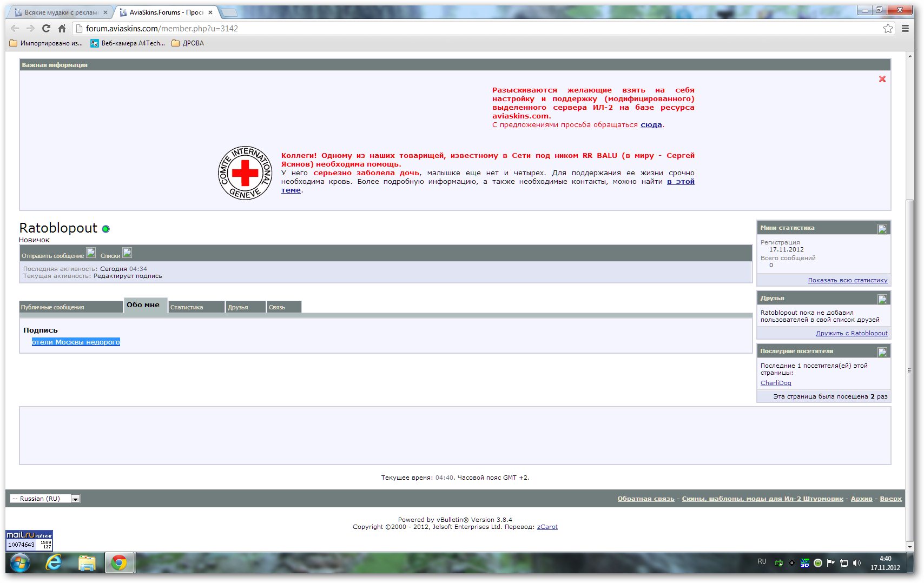Click the taskbar clock showing 4:40

coord(885,563)
